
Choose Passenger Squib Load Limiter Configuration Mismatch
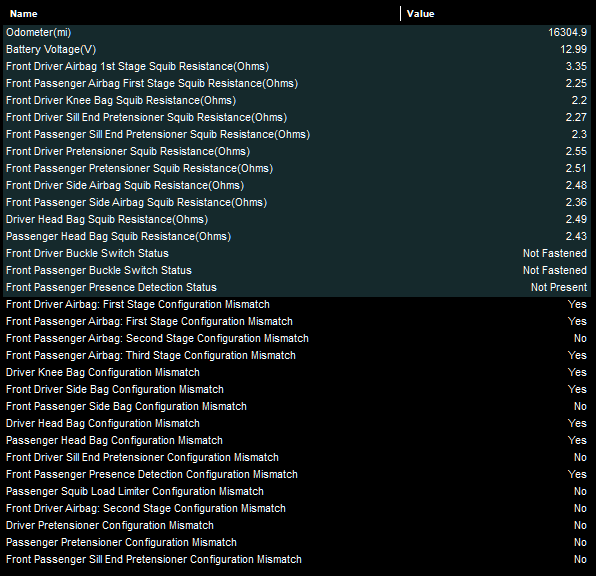tap(297, 492)
